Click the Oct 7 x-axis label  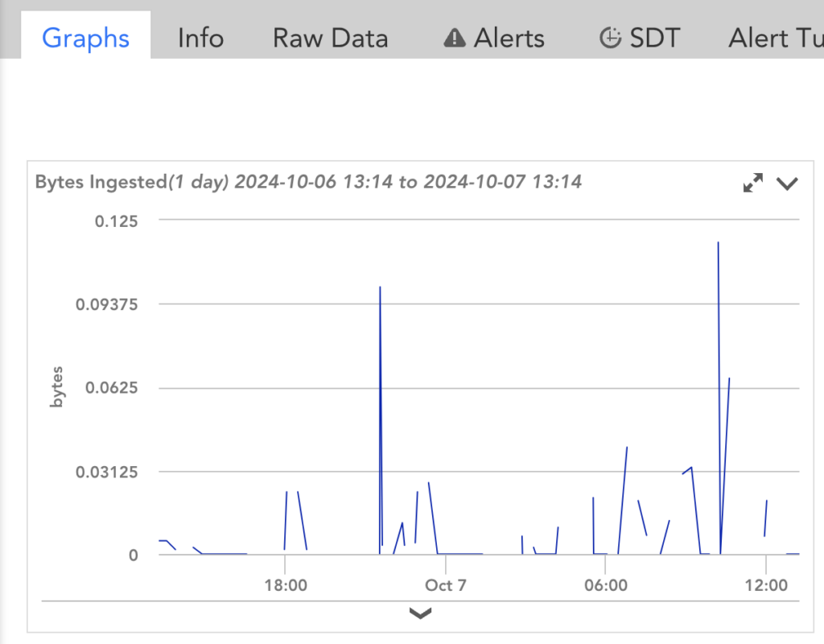pos(446,585)
